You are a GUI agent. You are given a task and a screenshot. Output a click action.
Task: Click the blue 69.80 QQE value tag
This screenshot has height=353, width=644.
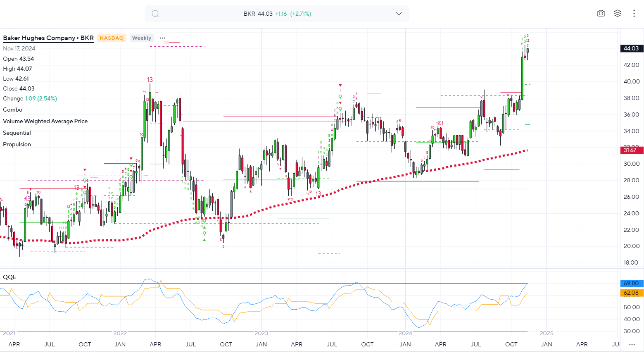click(631, 283)
